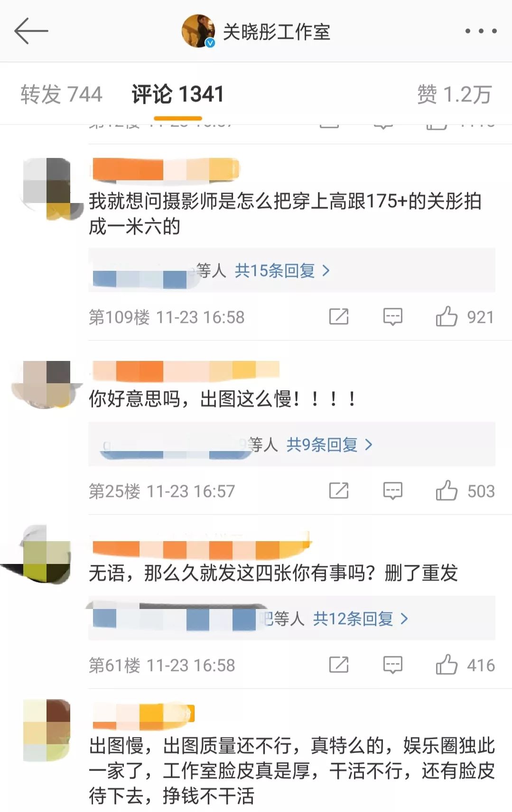View avatar of the 你好意思吗 commenter
Image resolution: width=512 pixels, height=812 pixels.
[x=47, y=384]
